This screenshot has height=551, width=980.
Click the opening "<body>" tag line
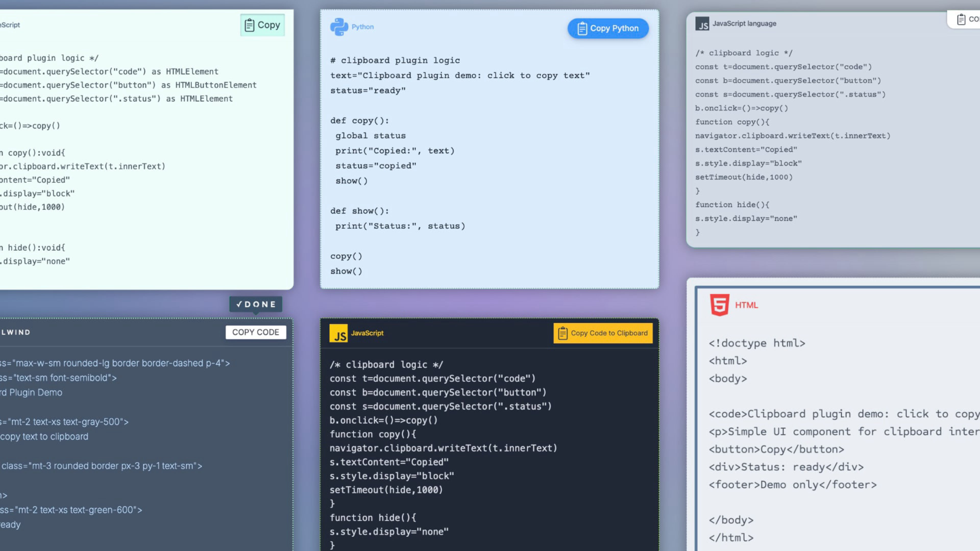[x=728, y=379]
